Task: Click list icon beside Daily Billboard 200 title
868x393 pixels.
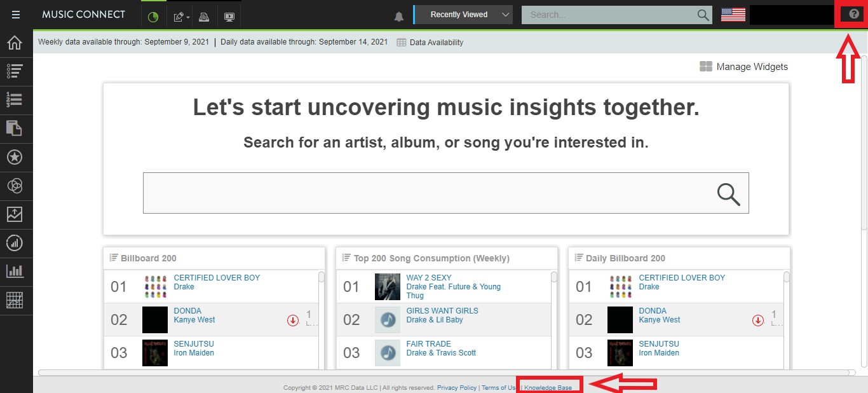Action: tap(579, 258)
